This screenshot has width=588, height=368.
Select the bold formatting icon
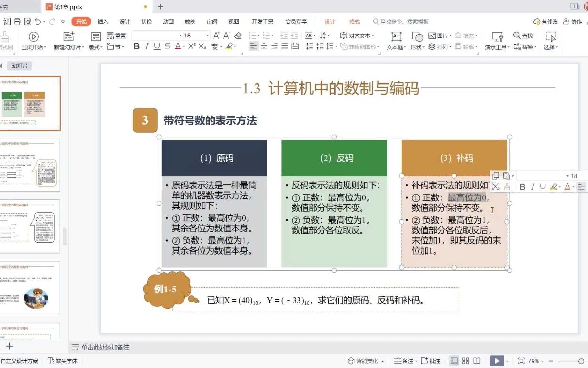point(136,47)
